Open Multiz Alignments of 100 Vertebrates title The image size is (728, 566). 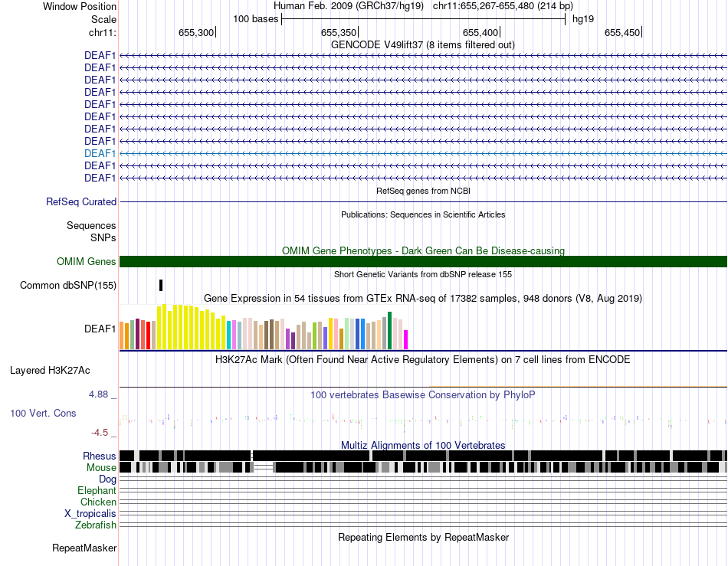(x=423, y=446)
